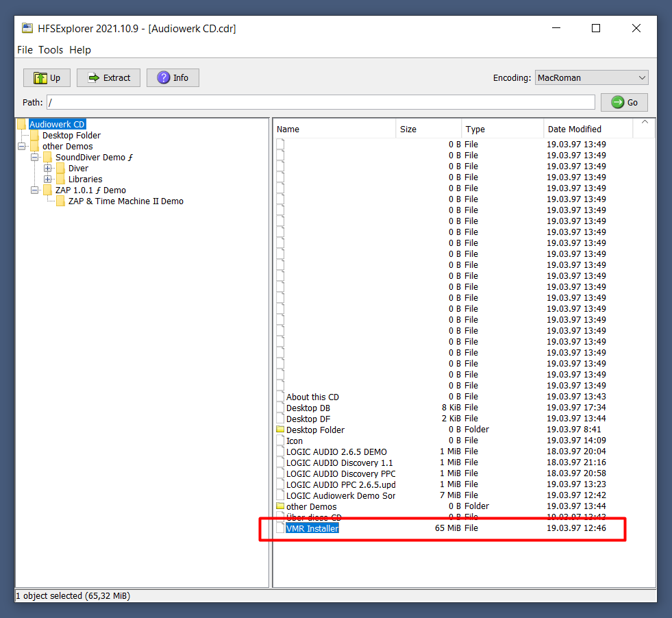The image size is (672, 618).
Task: Click 7 MiB size cell
Action: [x=450, y=495]
